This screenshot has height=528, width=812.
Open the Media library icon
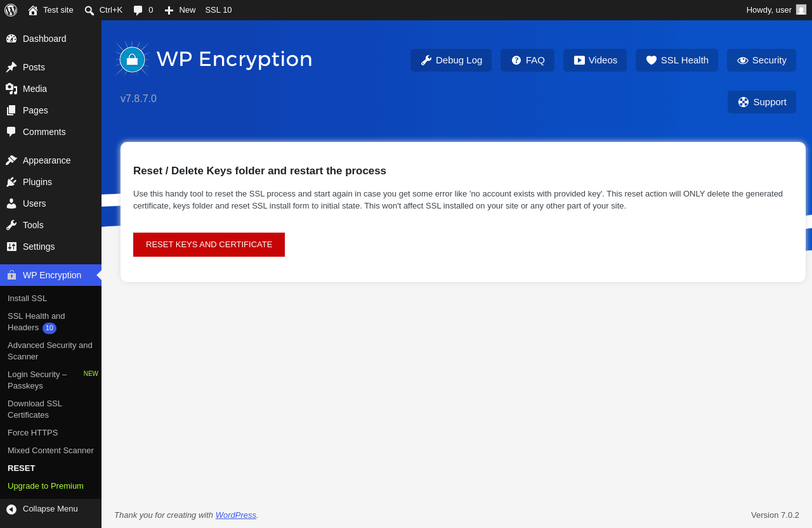11,89
